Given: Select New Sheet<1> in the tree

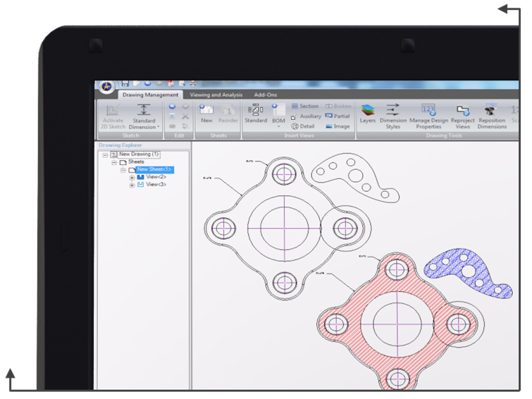Looking at the screenshot, I should click(154, 169).
